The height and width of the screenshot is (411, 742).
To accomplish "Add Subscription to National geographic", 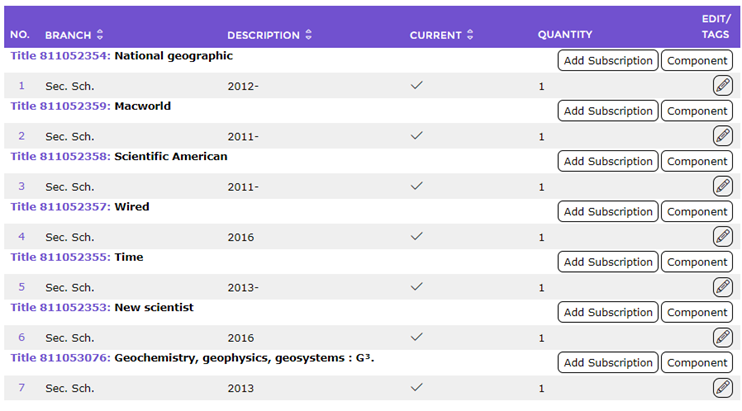I will 608,61.
